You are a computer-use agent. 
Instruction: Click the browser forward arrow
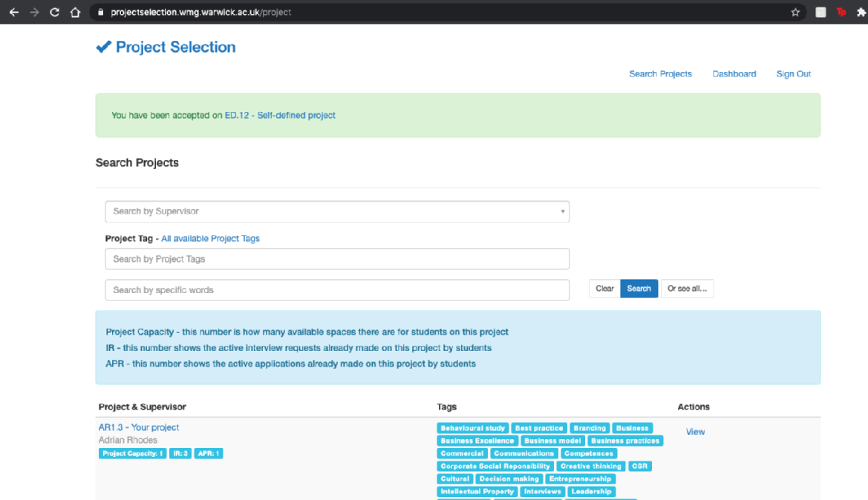point(34,13)
